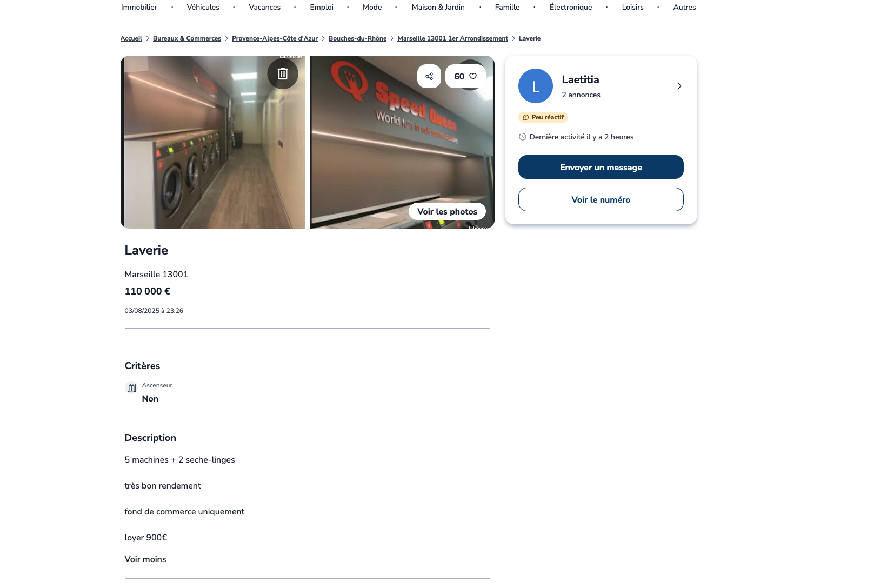The width and height of the screenshot is (887, 588).
Task: Click the 110 000 € price
Action: (148, 291)
